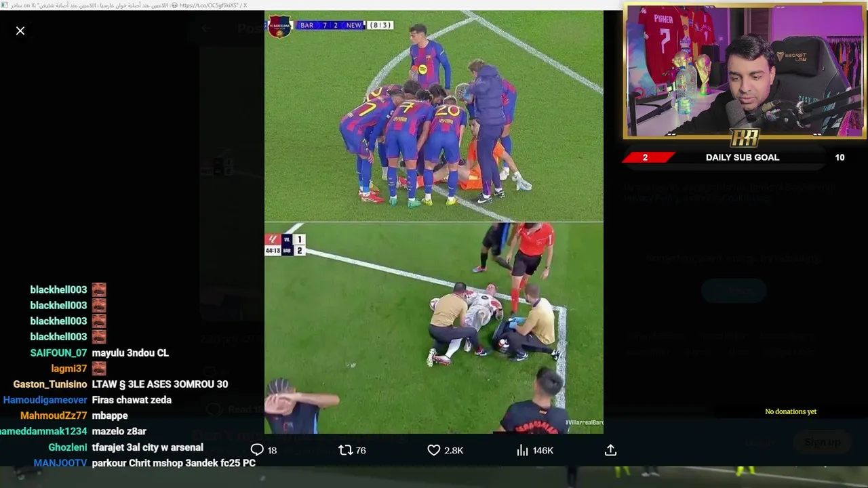Screen dimensions: 868x488
Task: Click the LaLiga scoreboard logo in bottom image
Action: coord(273,239)
